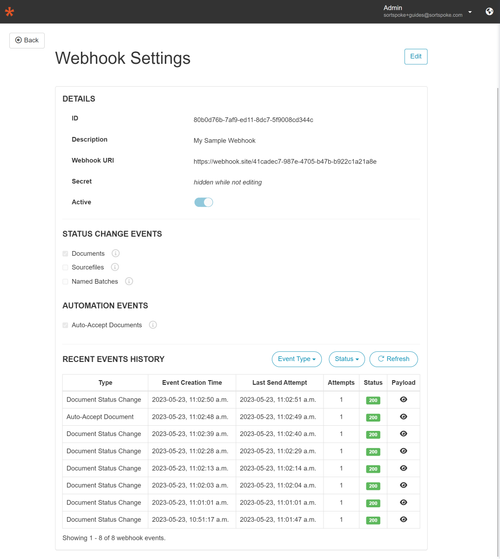Click 200 status badge of 11:02:28 event
500x559 pixels.
tap(373, 452)
